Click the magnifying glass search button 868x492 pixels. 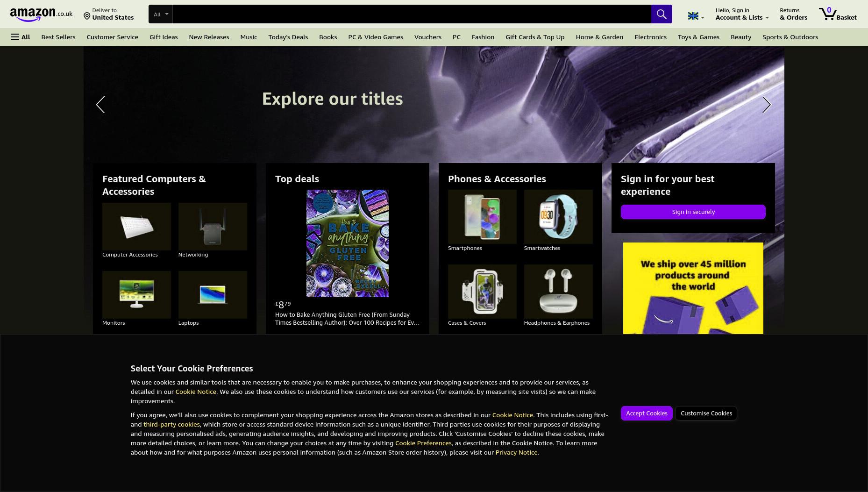click(x=662, y=14)
